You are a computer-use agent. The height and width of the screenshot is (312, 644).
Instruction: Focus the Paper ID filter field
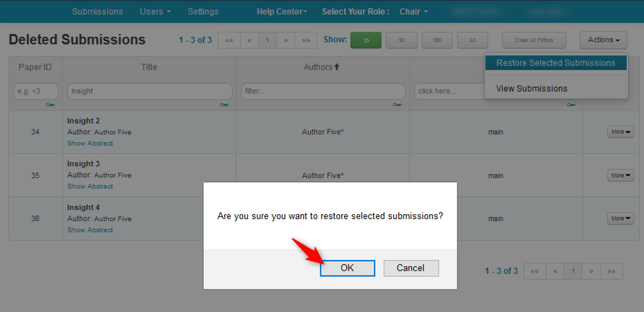(36, 91)
